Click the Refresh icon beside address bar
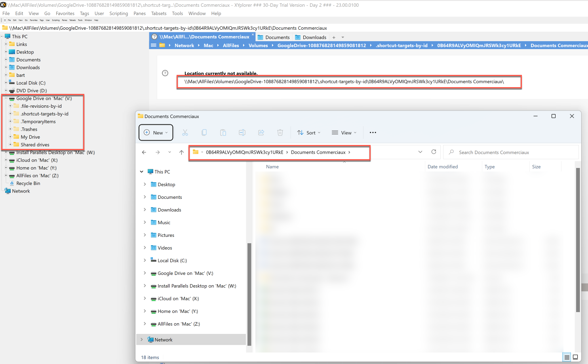Viewport: 588px width, 364px height. pos(434,152)
